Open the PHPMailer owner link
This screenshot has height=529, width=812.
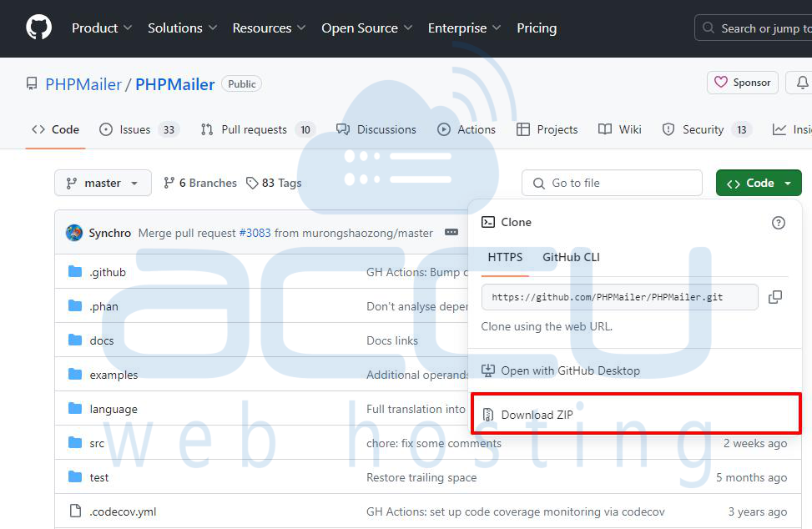83,84
